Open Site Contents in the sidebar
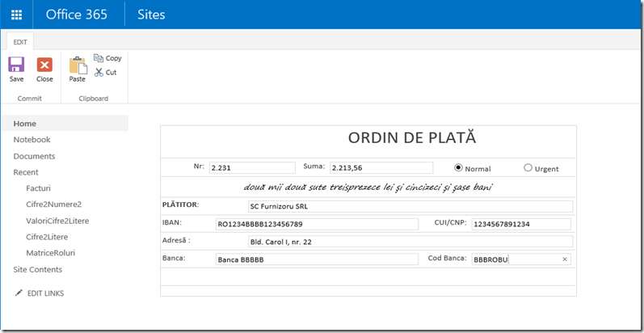 coord(37,269)
